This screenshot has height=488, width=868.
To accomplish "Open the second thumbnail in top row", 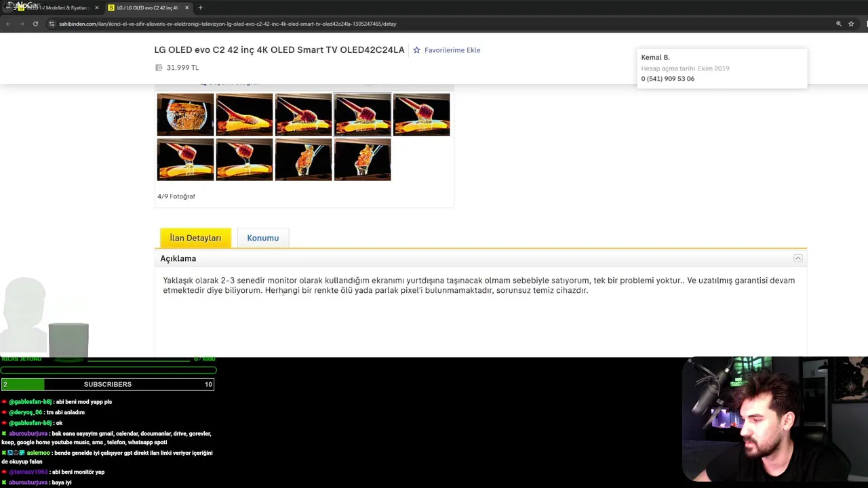I will point(244,115).
